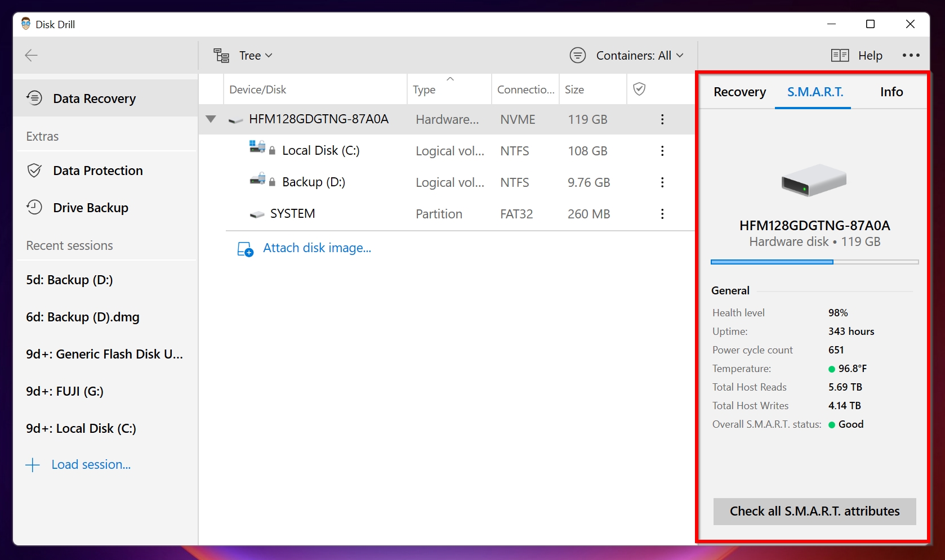Click the Total Host Writes 4.14 TB value
The height and width of the screenshot is (560, 945).
(x=844, y=406)
